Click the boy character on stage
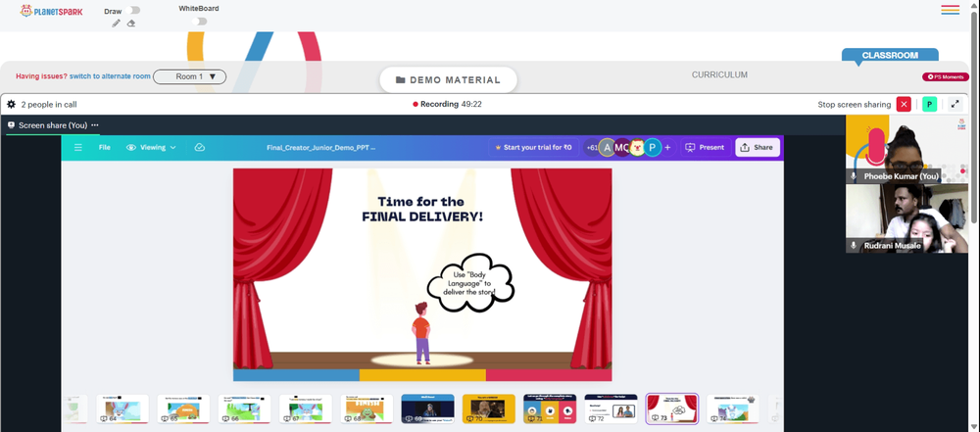This screenshot has width=980, height=432. click(421, 333)
